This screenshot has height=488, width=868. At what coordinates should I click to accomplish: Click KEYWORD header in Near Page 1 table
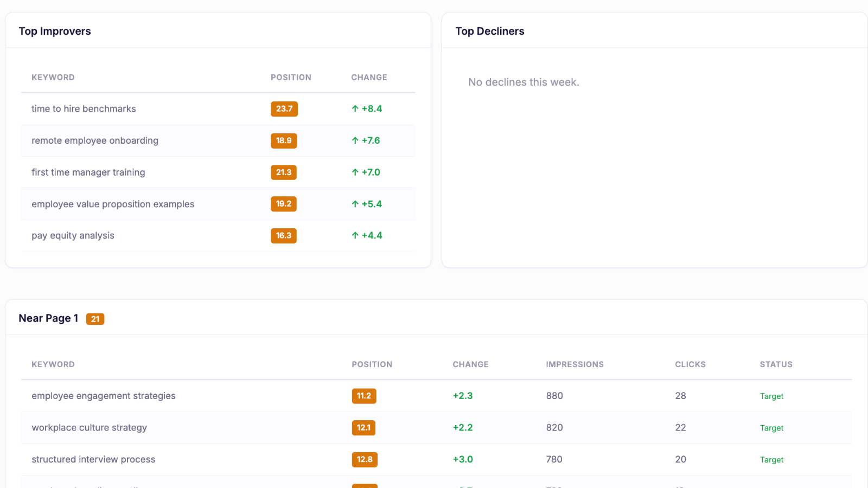point(53,364)
